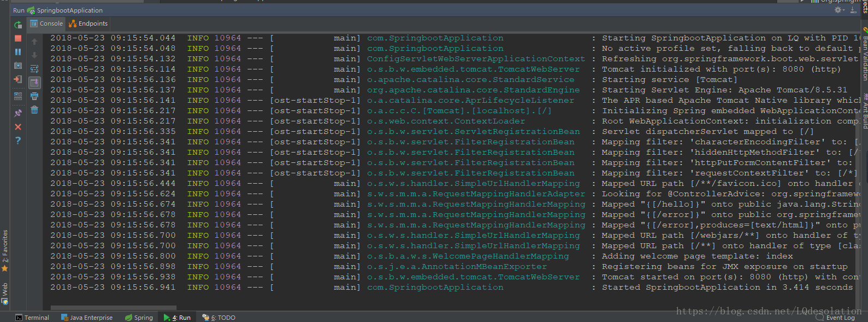Open the Java Enterprise tool window
868x322 pixels.
(87, 318)
